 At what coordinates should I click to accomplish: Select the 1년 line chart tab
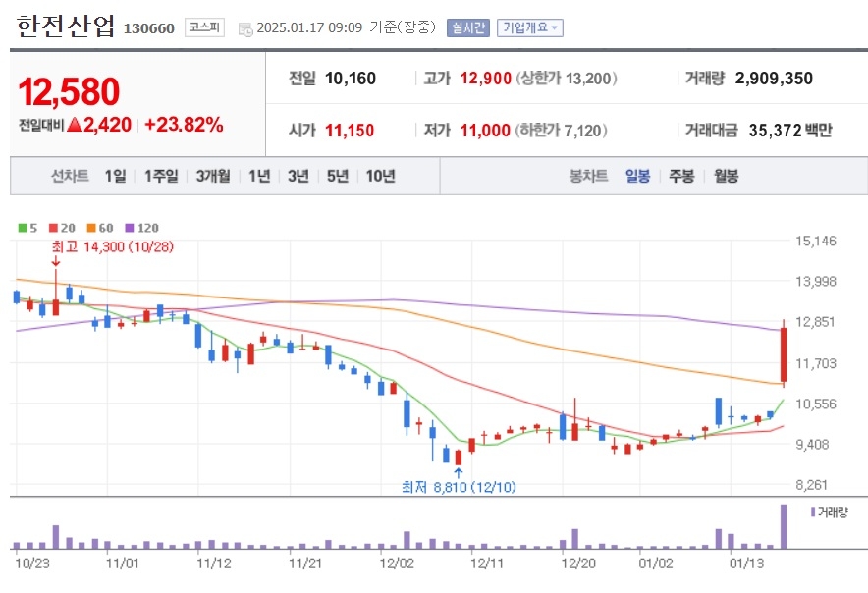click(x=259, y=176)
